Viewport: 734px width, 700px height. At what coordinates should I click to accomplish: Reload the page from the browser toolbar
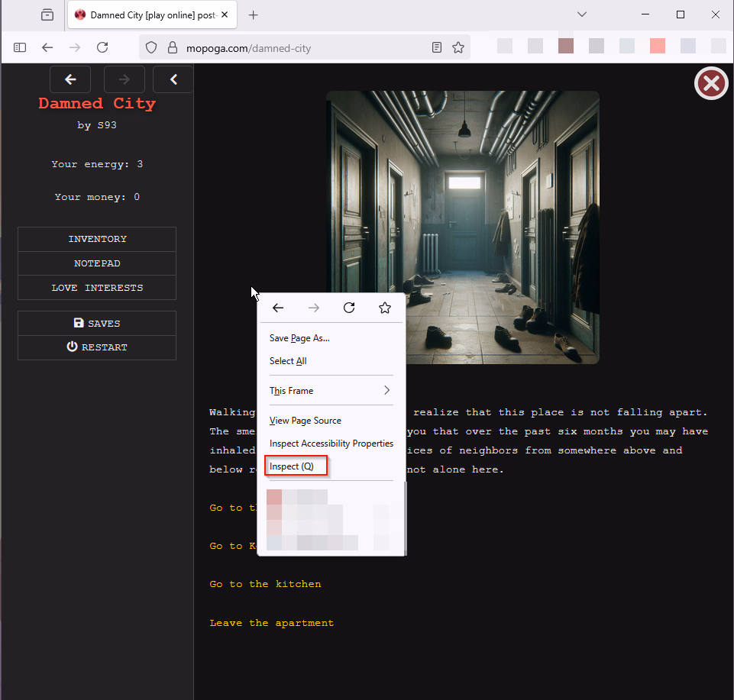point(102,47)
